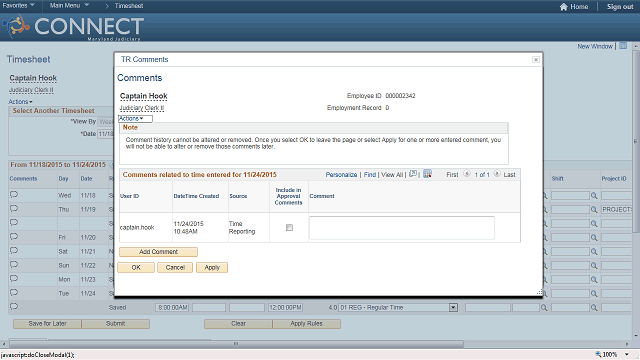
Task: Open comments bubble for Tue 11/24 row
Action: [x=14, y=292]
